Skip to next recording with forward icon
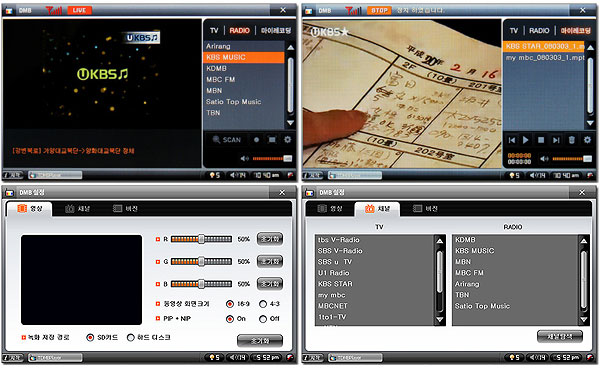The image size is (600, 368). pos(556,140)
